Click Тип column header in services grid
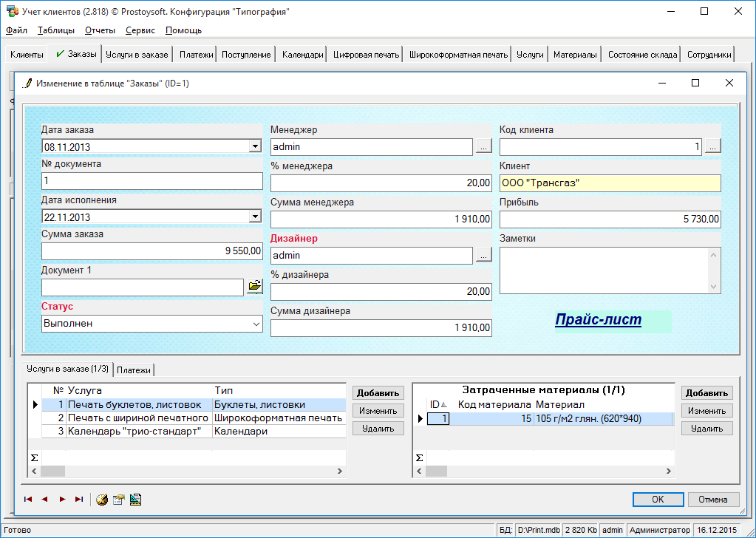Image resolution: width=756 pixels, height=538 pixels. 279,390
